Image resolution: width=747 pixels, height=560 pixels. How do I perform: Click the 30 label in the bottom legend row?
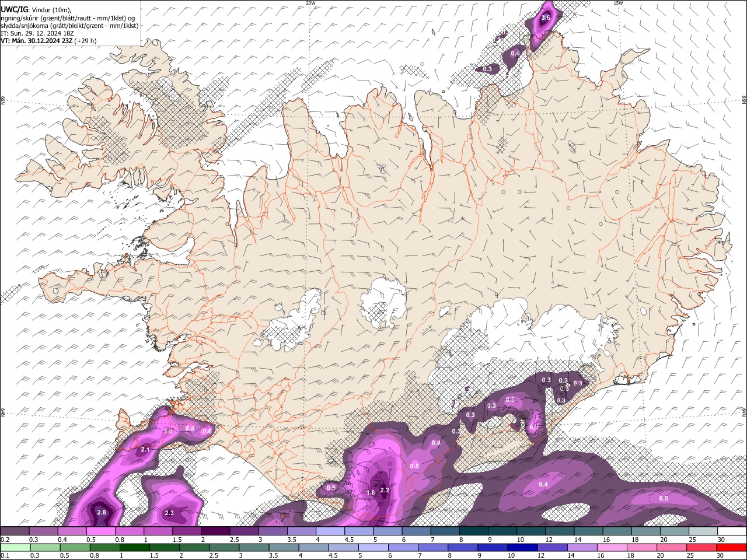point(721,555)
